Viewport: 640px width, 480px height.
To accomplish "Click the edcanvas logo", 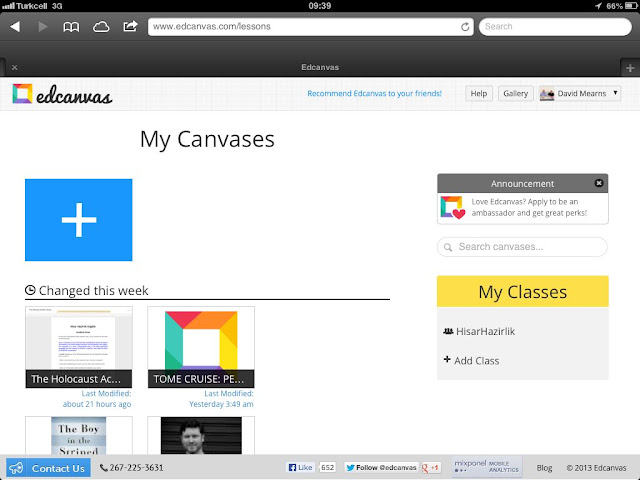I will coord(62,94).
